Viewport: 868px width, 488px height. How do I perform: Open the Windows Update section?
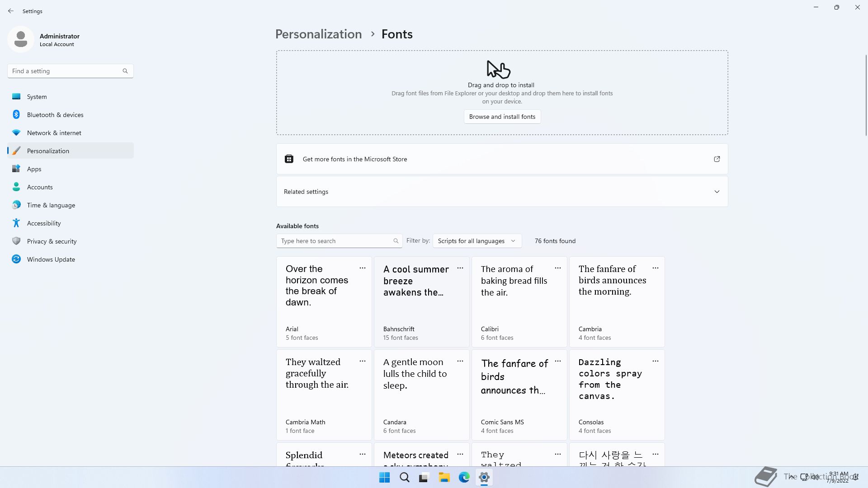click(70, 259)
